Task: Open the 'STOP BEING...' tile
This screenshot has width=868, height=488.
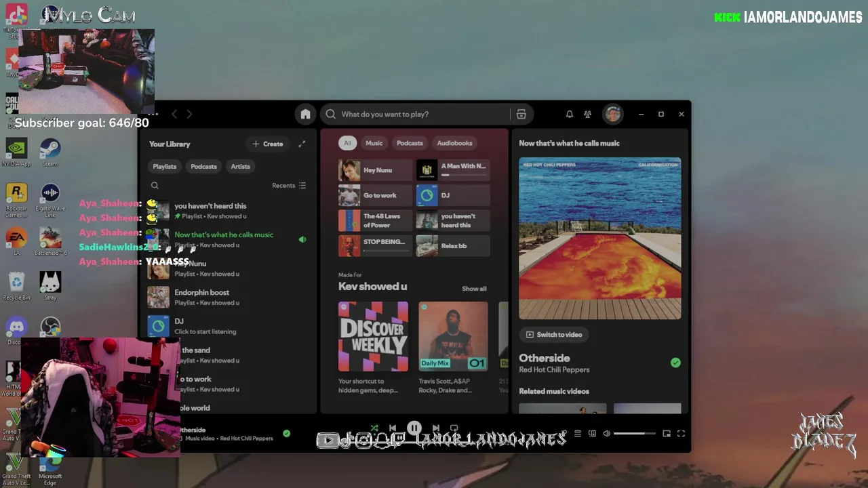Action: [x=375, y=245]
